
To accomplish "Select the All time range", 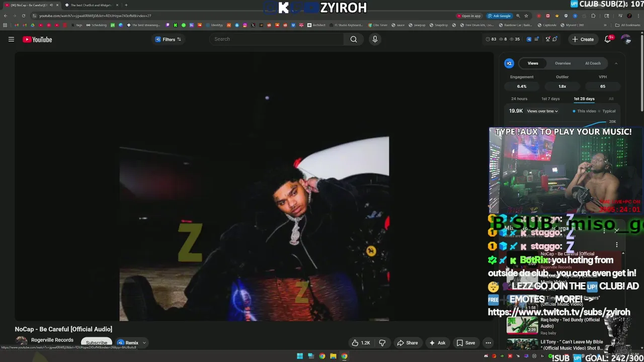I will (x=611, y=99).
